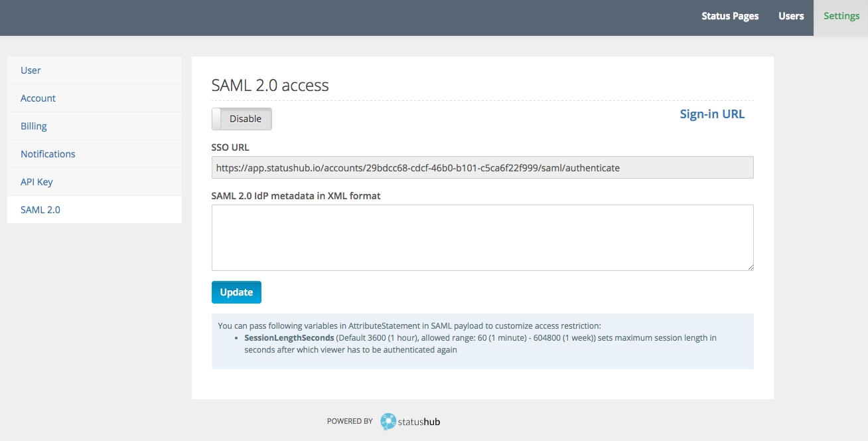Screen dimensions: 868x441
Task: Open the API Key page
Action: 94,181
